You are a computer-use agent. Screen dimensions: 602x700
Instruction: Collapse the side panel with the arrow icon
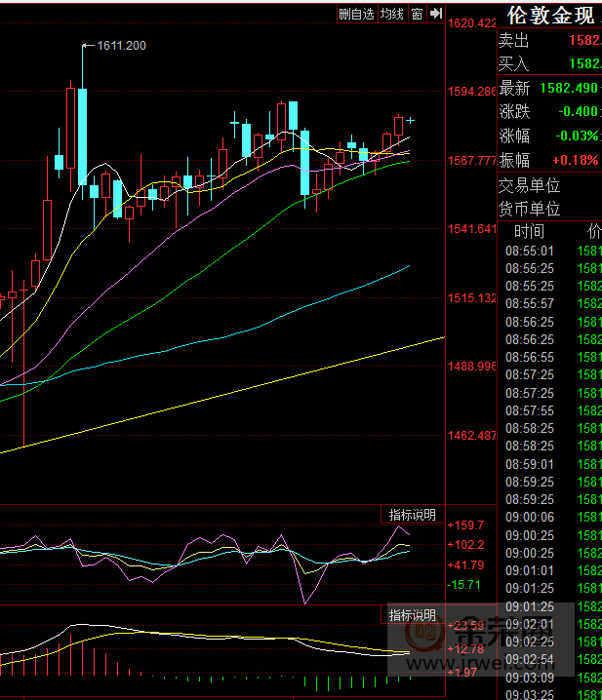(x=435, y=14)
